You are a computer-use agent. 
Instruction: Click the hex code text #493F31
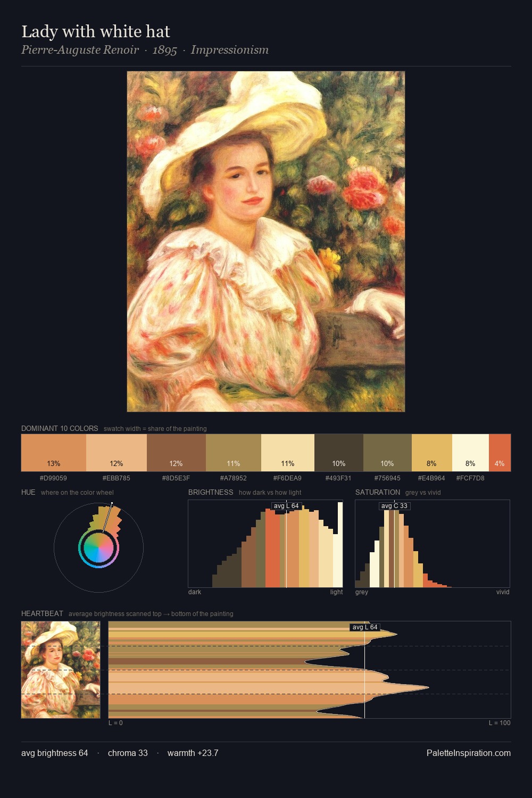(338, 478)
